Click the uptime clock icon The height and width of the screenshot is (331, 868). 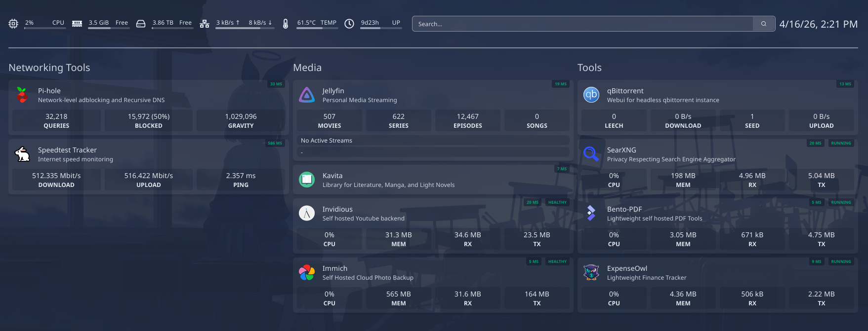click(349, 24)
